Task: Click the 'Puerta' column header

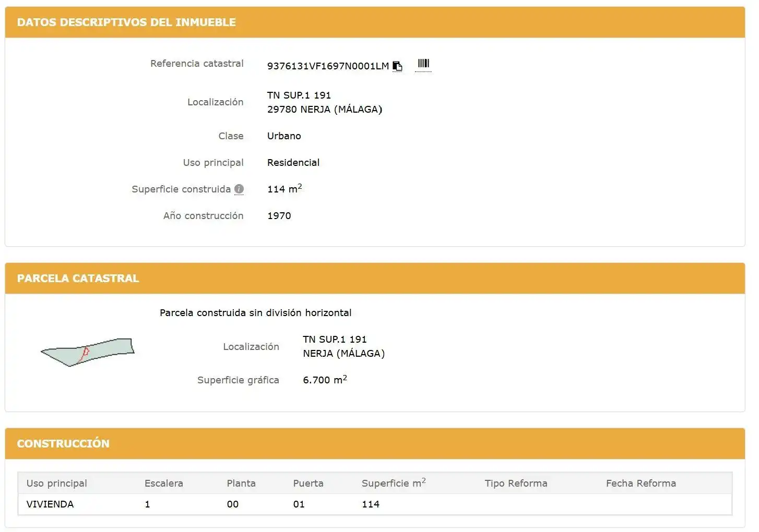Action: 309,483
